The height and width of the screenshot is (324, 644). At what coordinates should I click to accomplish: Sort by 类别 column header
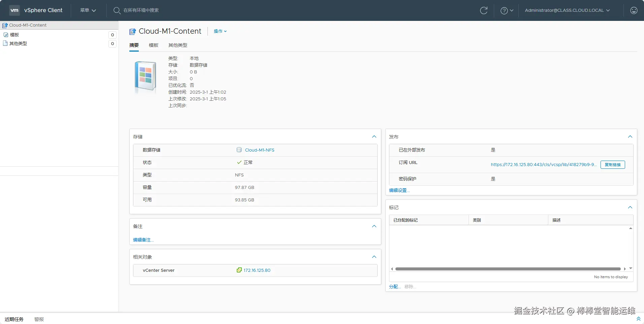(x=508, y=220)
